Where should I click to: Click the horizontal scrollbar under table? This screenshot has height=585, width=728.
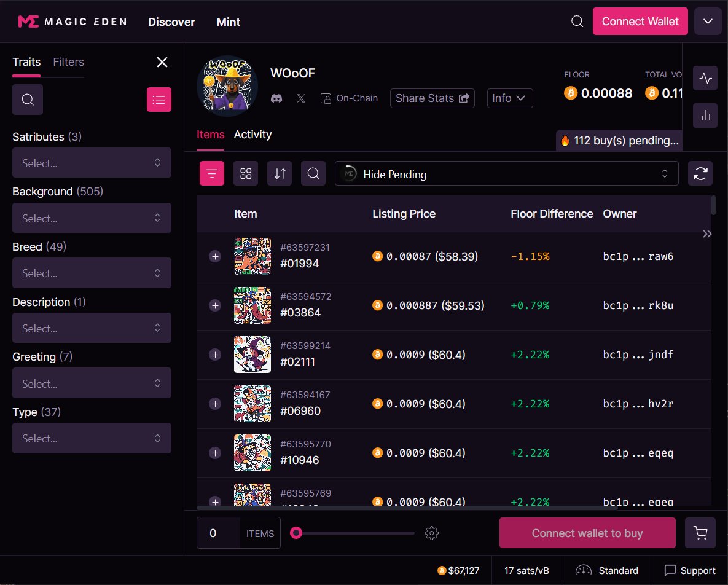click(x=407, y=508)
